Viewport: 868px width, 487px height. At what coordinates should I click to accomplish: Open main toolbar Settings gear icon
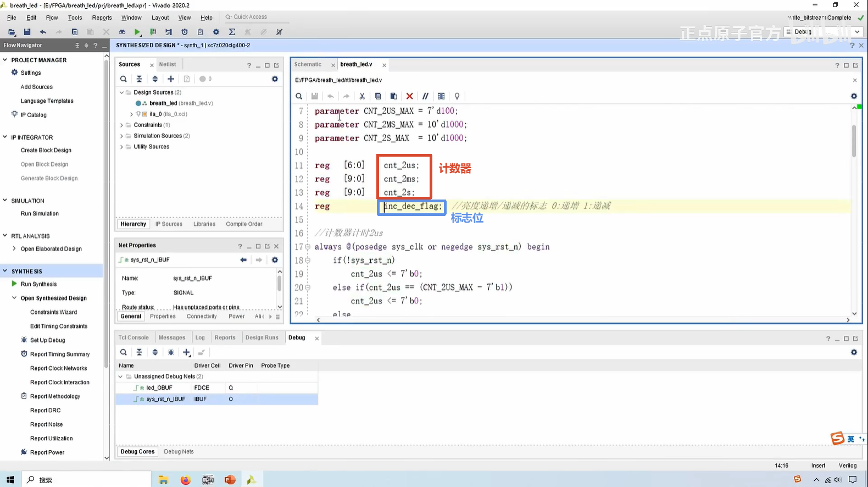pyautogui.click(x=216, y=32)
